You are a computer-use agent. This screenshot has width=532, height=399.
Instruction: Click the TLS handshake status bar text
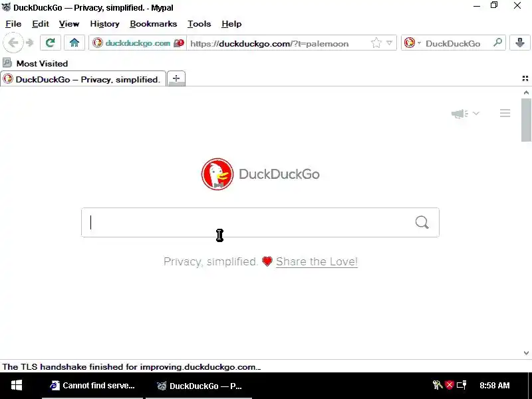(132, 367)
